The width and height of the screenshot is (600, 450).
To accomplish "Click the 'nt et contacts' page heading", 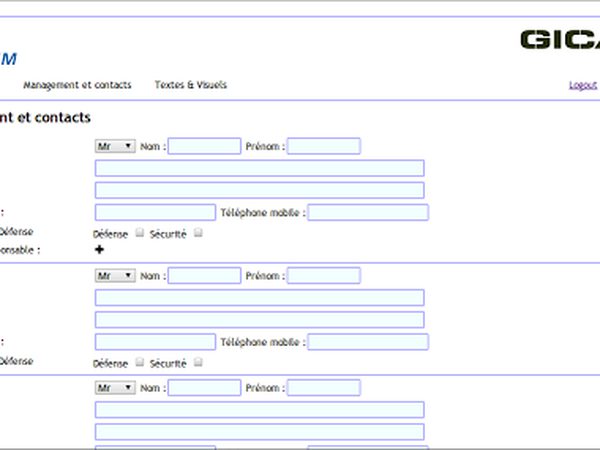I will [x=45, y=117].
